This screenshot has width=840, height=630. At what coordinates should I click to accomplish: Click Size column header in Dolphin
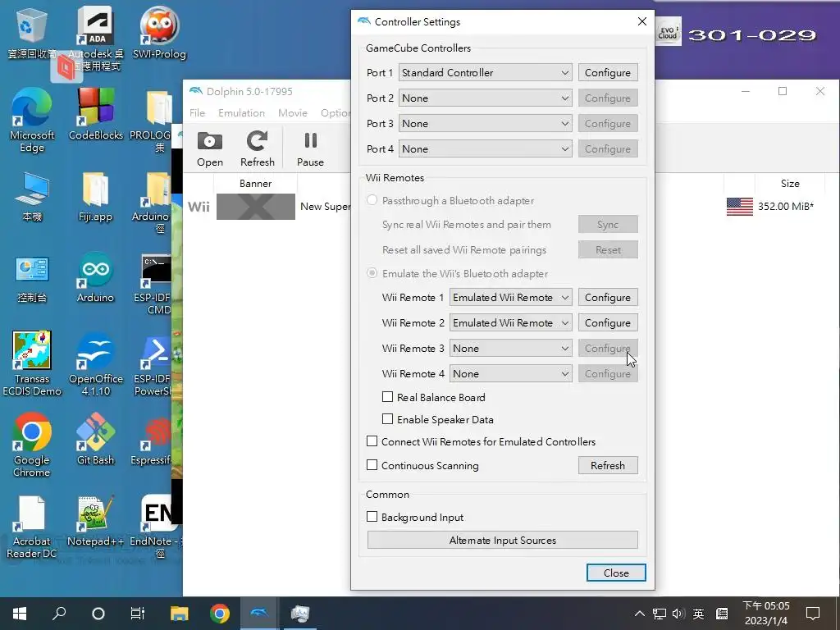tap(790, 183)
